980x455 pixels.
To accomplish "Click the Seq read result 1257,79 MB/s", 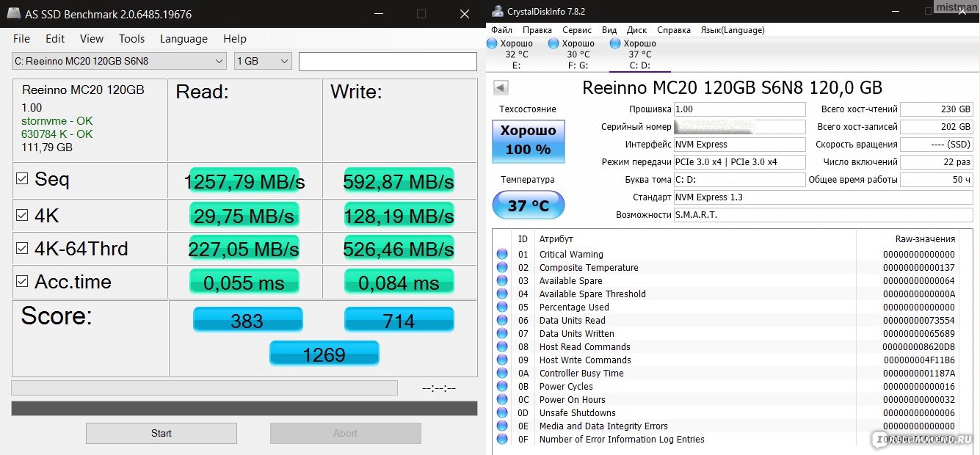I will click(x=244, y=181).
